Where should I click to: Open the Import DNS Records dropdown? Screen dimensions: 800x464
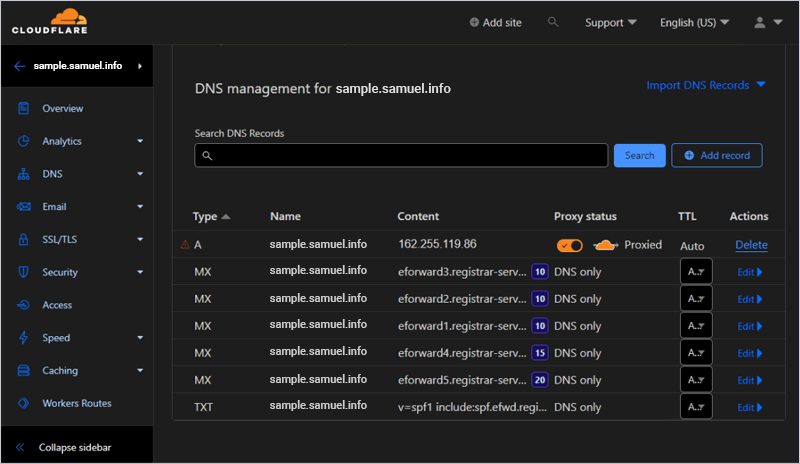coord(706,85)
